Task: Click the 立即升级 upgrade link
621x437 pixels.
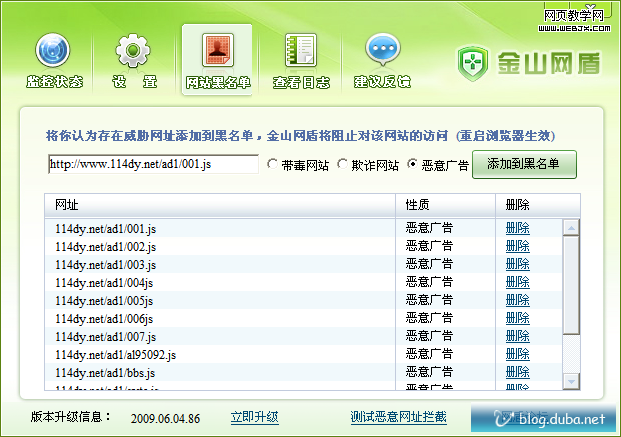Action: click(254, 416)
